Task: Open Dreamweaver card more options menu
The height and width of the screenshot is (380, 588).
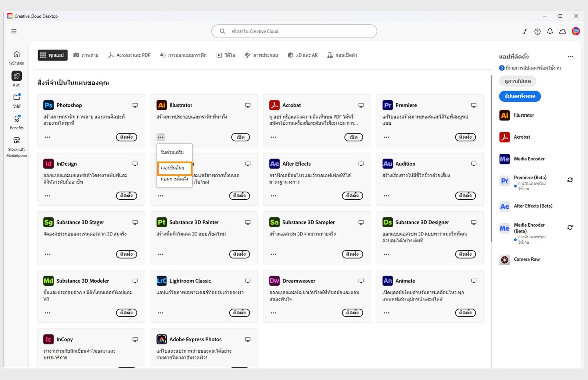Action: click(273, 313)
